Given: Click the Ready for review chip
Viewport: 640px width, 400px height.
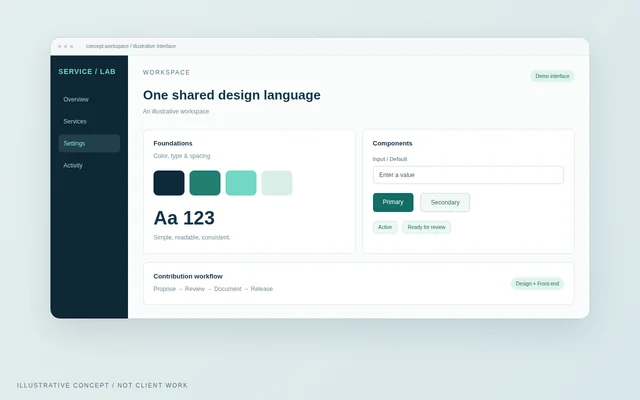Looking at the screenshot, I should [427, 227].
